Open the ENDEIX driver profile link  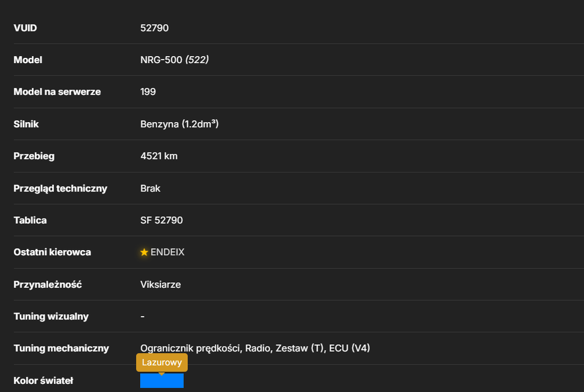(167, 252)
